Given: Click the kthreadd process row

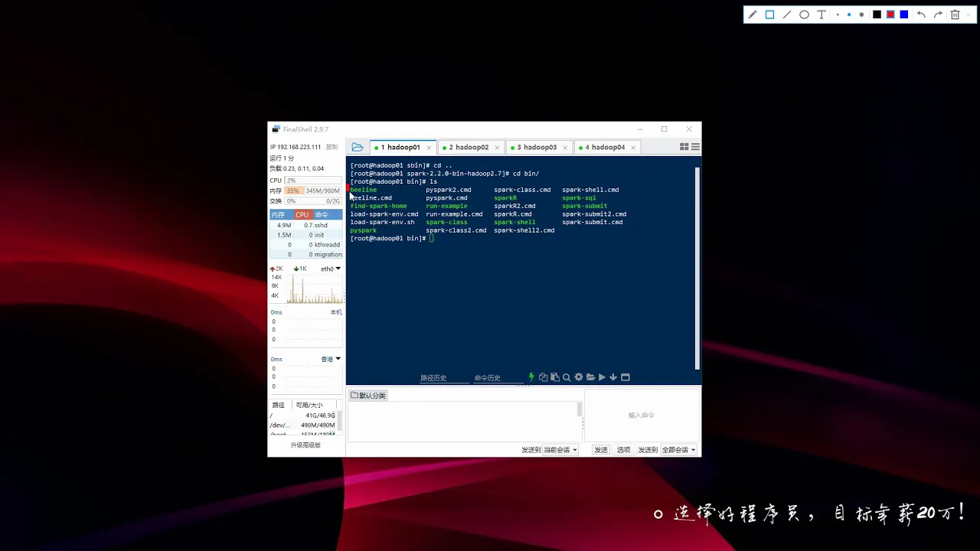Looking at the screenshot, I should [305, 245].
